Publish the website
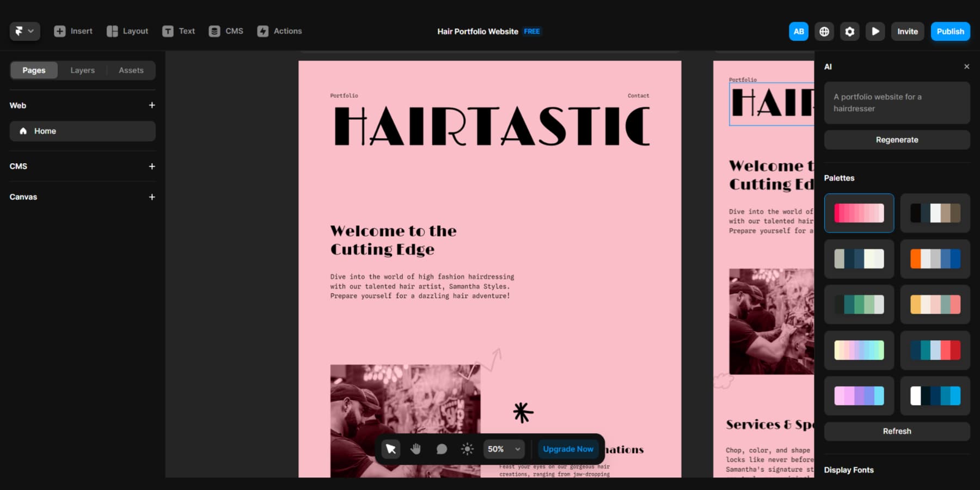This screenshot has height=490, width=980. pyautogui.click(x=950, y=31)
